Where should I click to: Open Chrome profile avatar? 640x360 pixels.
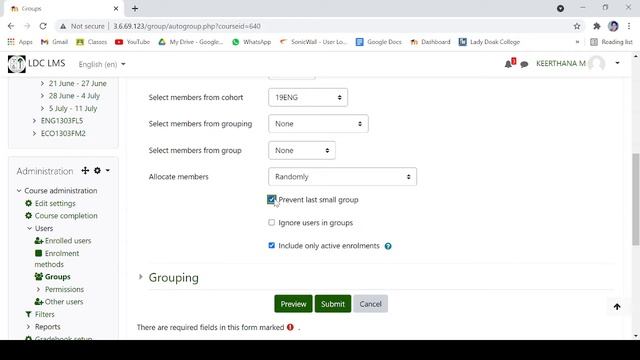[x=613, y=26]
